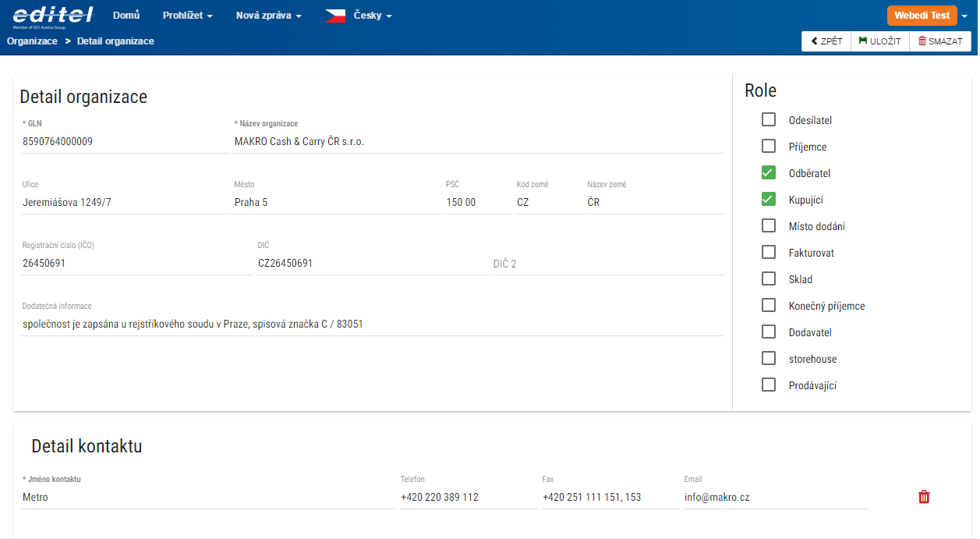
Task: Edit the Kód země field CZ
Action: point(549,203)
